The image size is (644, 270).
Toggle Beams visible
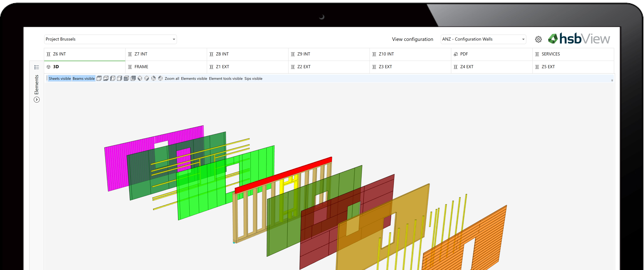(84, 79)
